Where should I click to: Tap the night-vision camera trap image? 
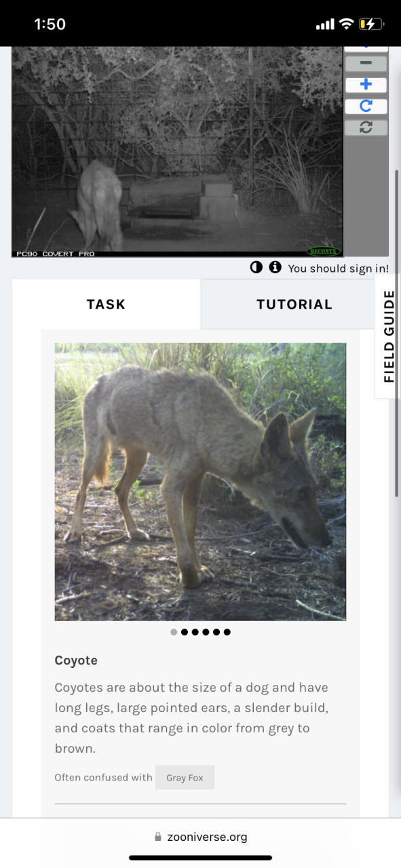pyautogui.click(x=177, y=152)
